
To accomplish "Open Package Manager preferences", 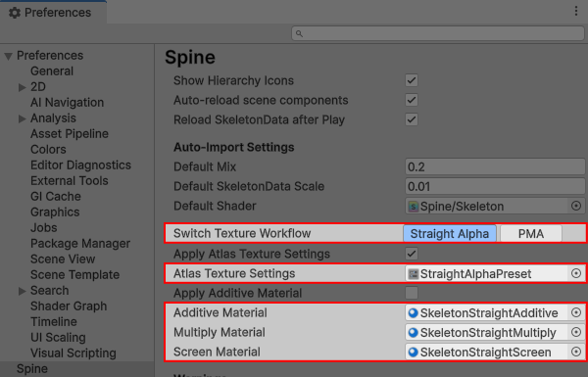I will tap(80, 243).
